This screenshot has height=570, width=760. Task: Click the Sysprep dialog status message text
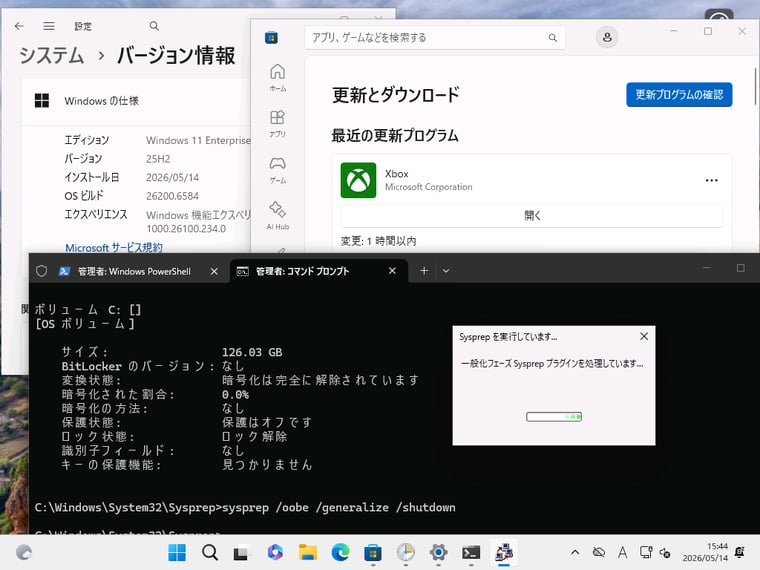(x=552, y=364)
